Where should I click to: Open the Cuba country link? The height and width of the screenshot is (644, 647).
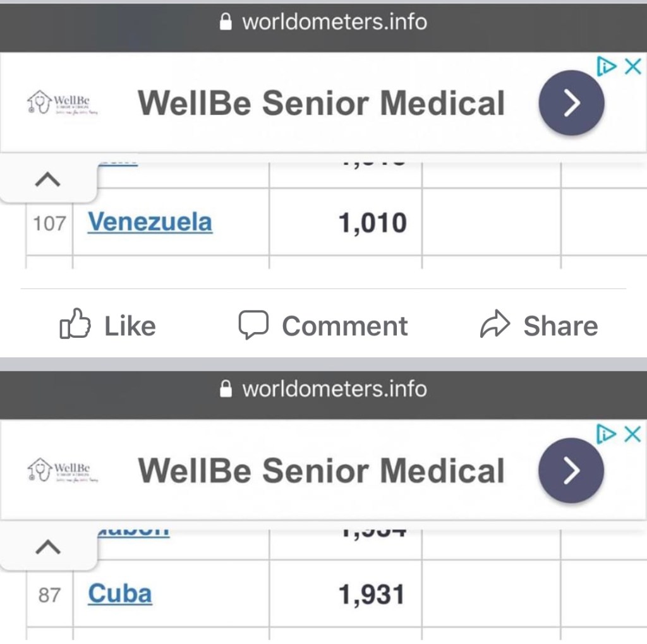120,594
